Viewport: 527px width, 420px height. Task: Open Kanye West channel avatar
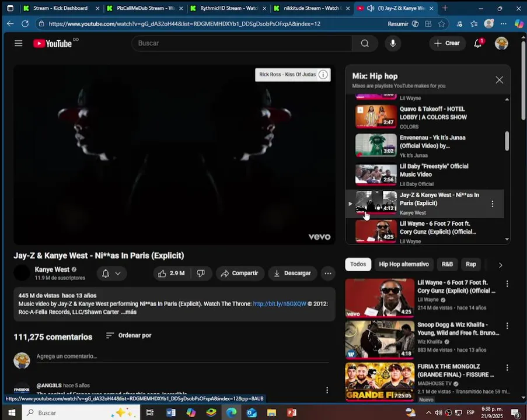[22, 272]
